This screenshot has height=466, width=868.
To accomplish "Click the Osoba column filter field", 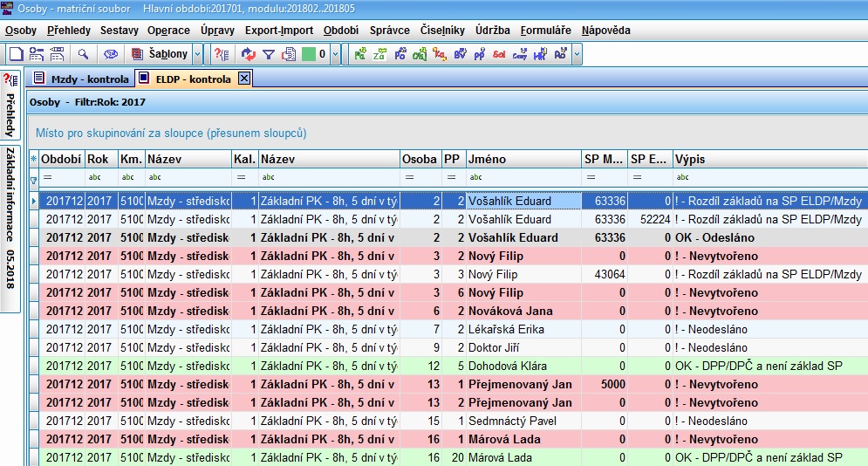I will (x=420, y=177).
